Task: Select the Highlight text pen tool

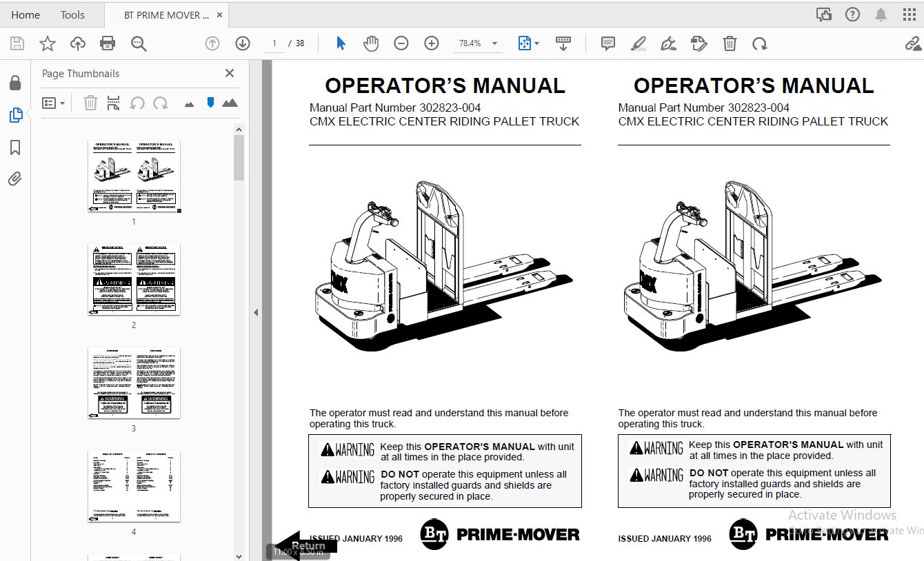Action: pyautogui.click(x=639, y=44)
